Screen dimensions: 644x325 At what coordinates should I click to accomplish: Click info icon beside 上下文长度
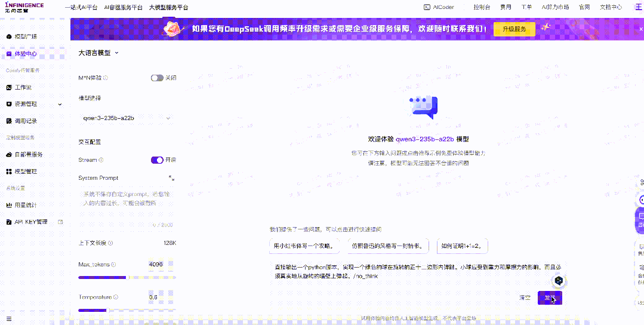(x=111, y=243)
